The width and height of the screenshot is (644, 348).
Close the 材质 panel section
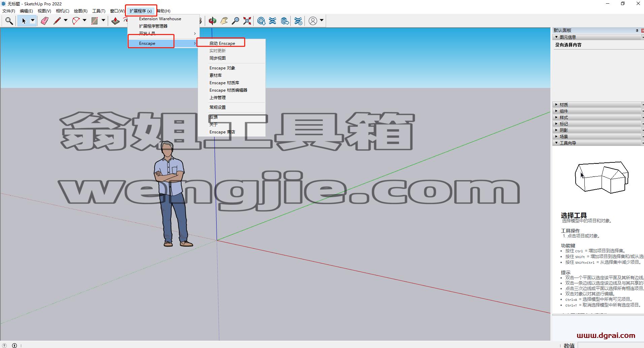(643, 104)
